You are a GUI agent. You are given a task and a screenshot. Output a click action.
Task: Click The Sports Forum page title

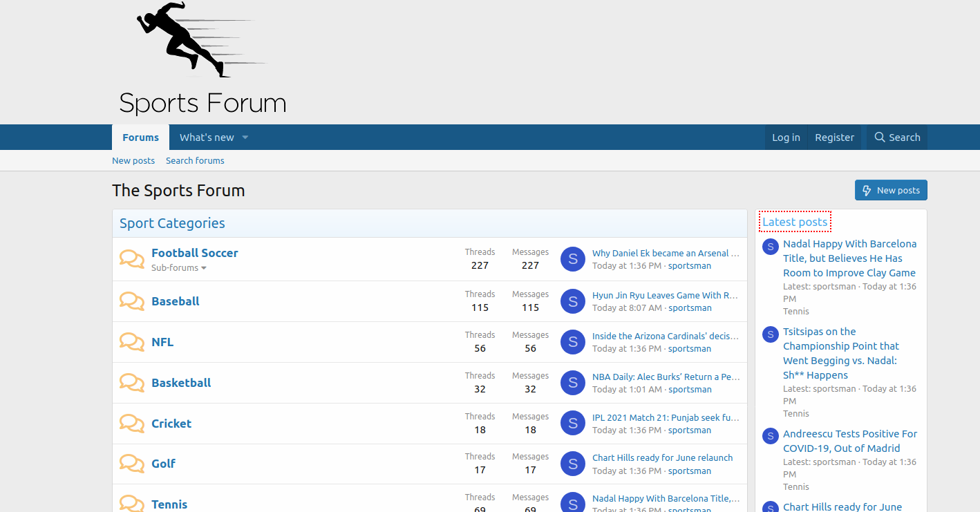click(x=178, y=191)
